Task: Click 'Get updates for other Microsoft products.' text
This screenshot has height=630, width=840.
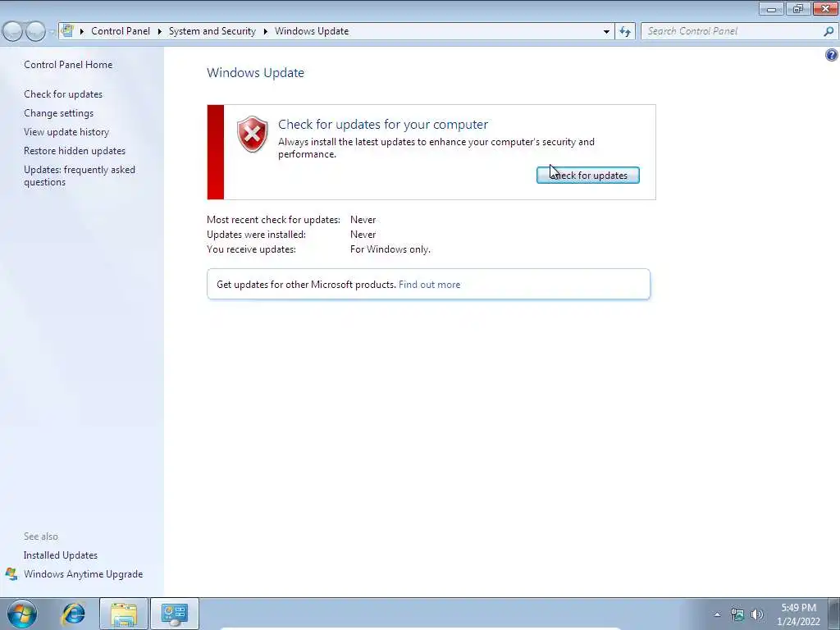Action: pyautogui.click(x=306, y=285)
